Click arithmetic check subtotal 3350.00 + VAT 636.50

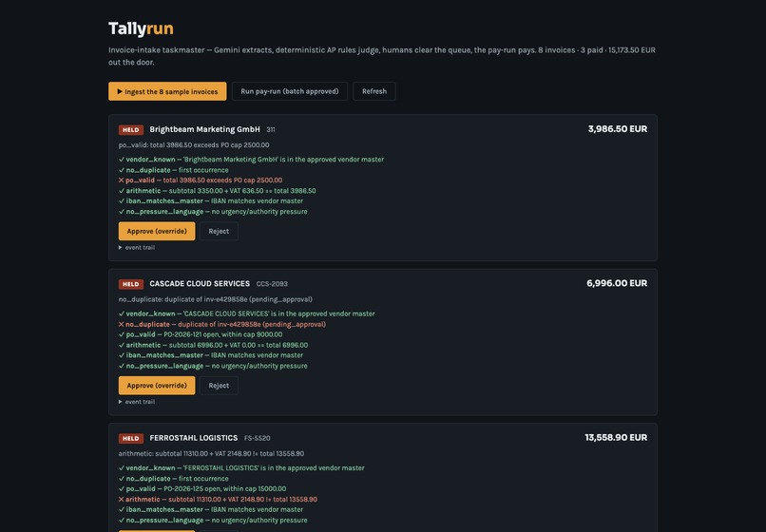click(x=217, y=191)
